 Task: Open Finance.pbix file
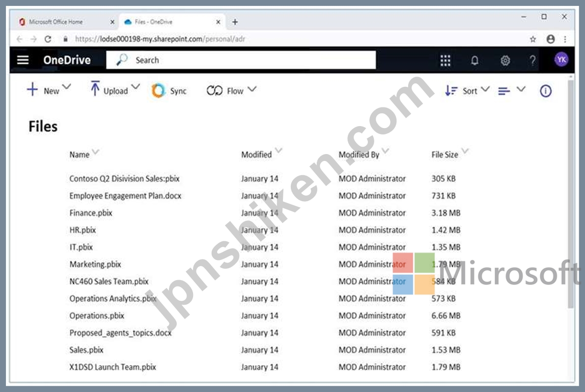(91, 213)
